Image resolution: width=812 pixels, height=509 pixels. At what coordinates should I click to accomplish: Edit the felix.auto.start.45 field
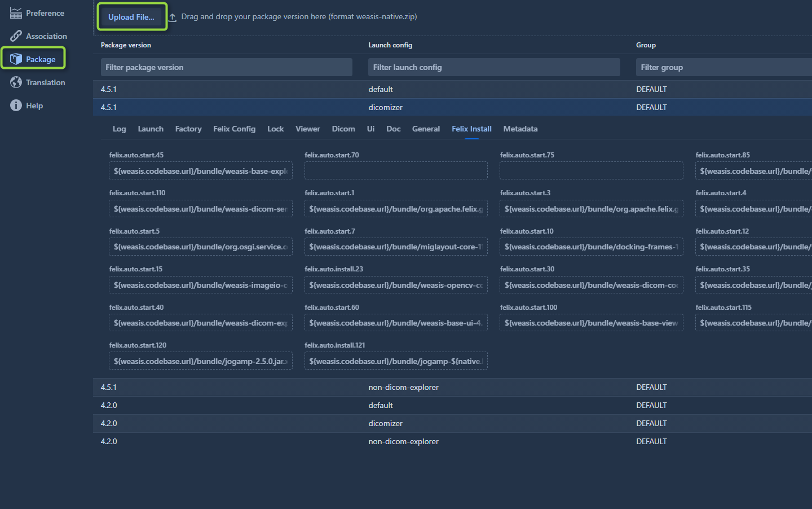point(201,171)
